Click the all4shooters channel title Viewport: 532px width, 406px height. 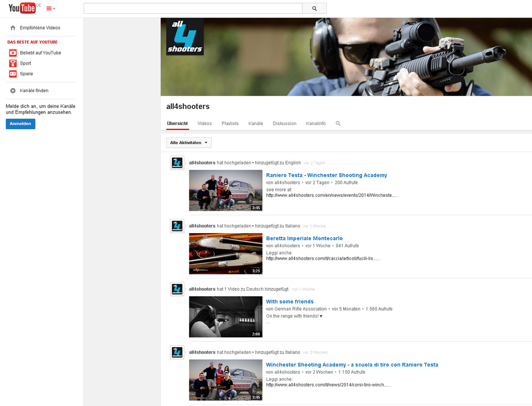click(x=188, y=107)
